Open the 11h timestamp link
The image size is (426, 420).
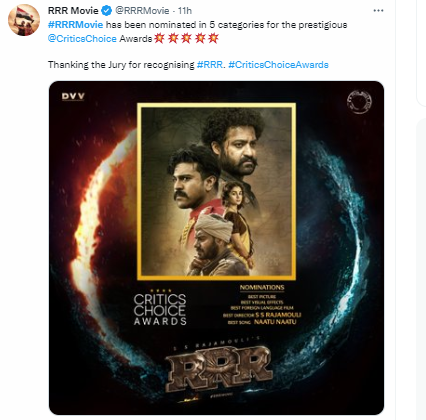[185, 11]
